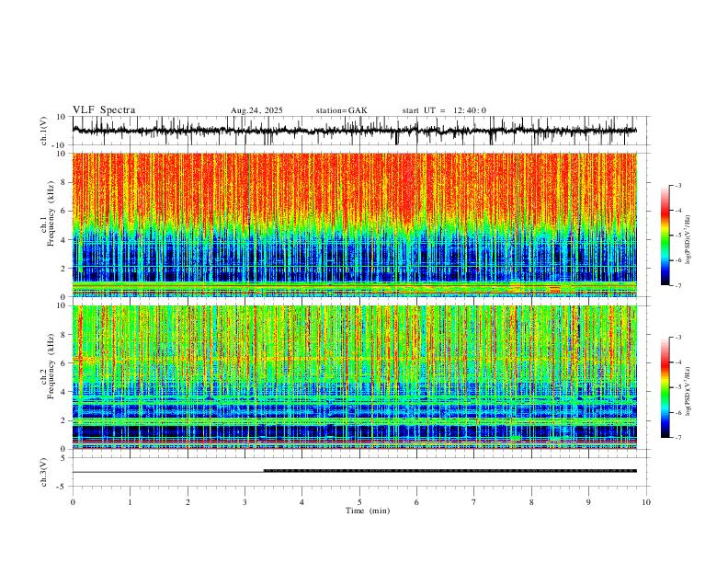The height and width of the screenshot is (563, 728).
Task: Click the 'VLF Spectra' title text
Action: click(x=104, y=110)
